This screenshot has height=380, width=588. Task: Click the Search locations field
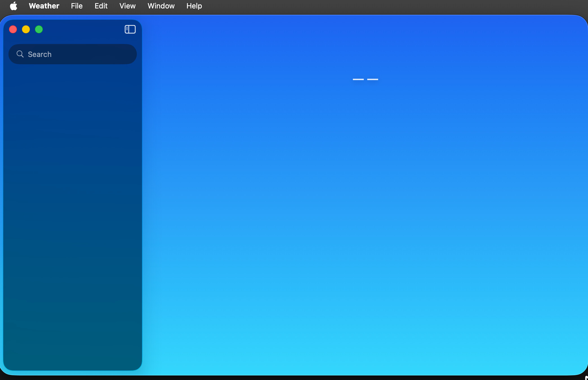[79, 54]
